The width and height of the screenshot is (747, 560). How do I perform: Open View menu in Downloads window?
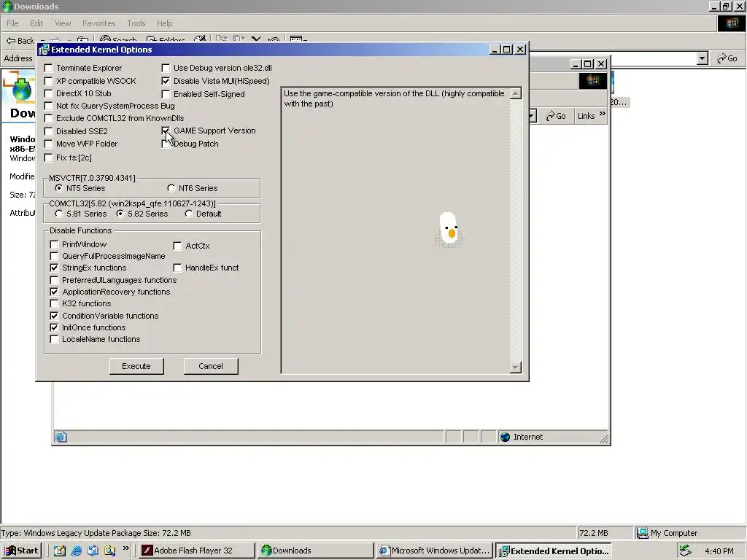pos(63,23)
